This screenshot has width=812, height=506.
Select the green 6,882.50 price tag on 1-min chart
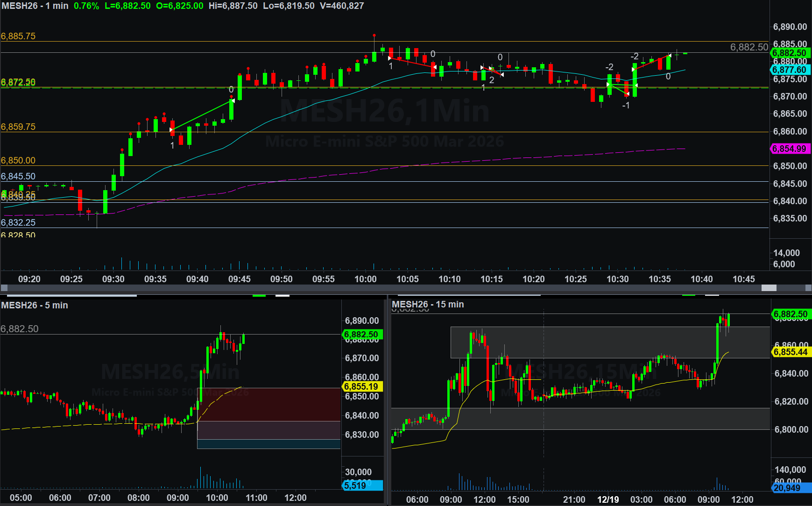click(x=790, y=53)
